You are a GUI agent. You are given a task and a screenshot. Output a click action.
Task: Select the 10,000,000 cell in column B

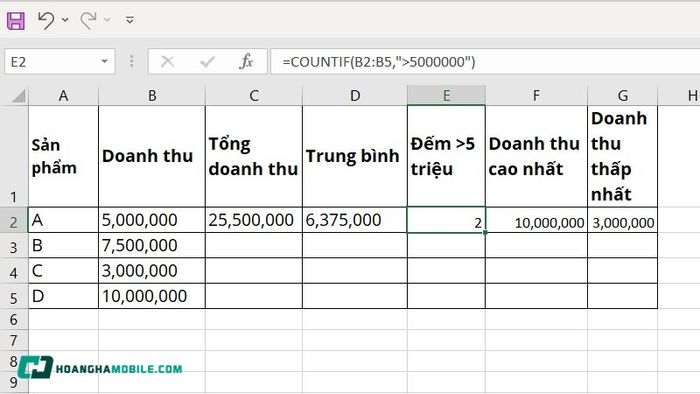[x=152, y=296]
